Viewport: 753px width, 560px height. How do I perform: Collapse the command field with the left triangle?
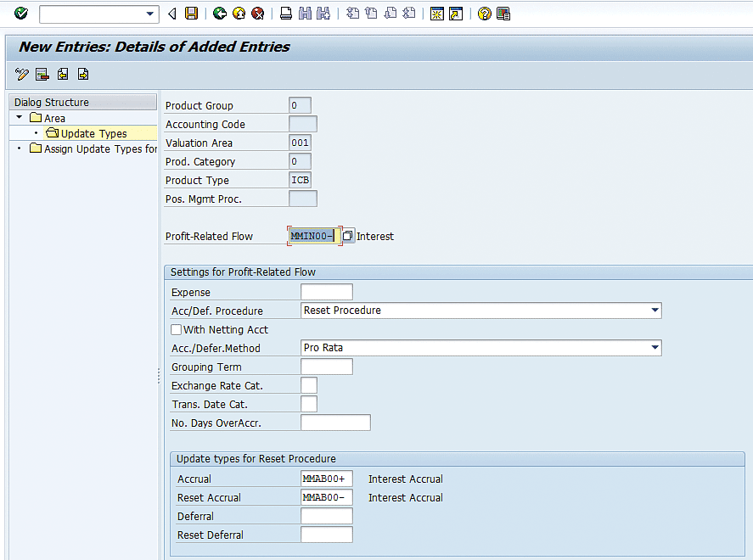tap(172, 14)
